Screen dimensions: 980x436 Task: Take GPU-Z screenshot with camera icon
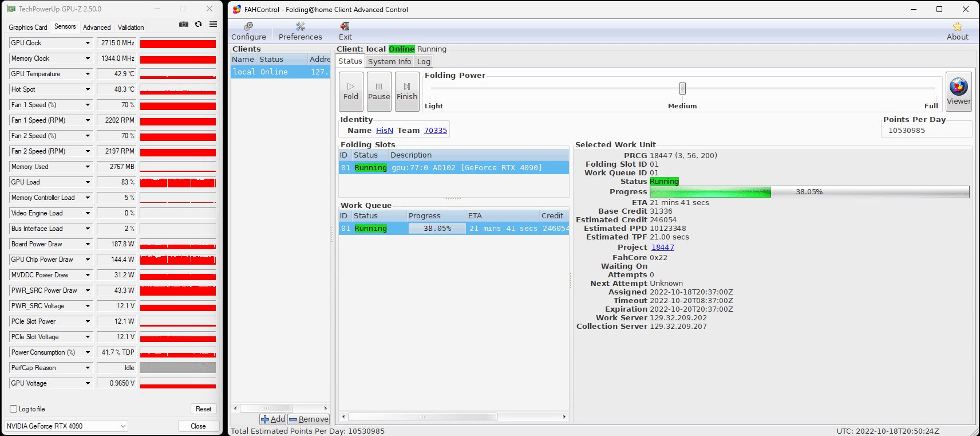click(x=184, y=24)
